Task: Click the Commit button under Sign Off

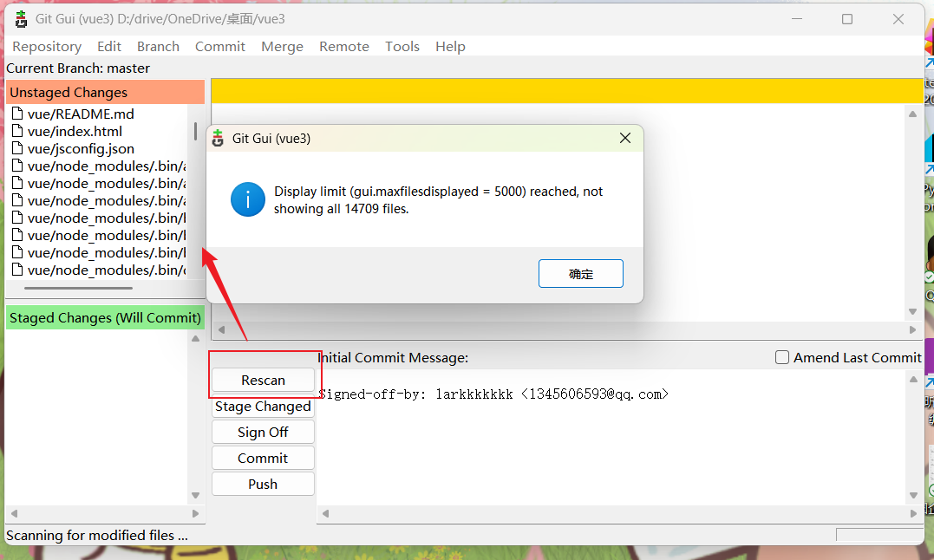Action: pos(263,458)
